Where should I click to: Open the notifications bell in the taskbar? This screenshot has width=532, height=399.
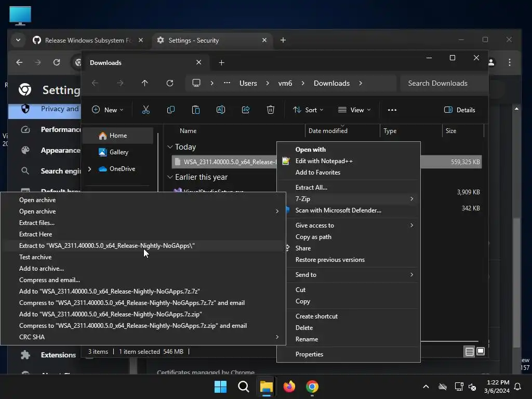tap(518, 387)
